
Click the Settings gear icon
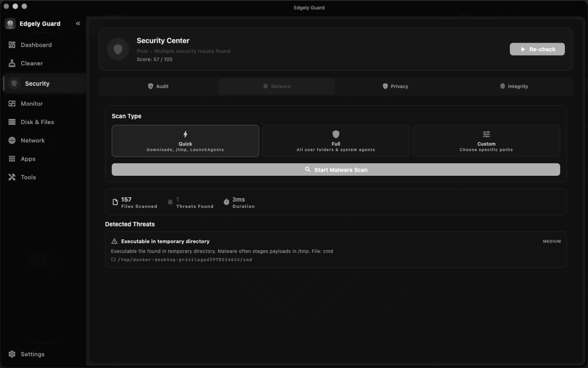(12, 354)
